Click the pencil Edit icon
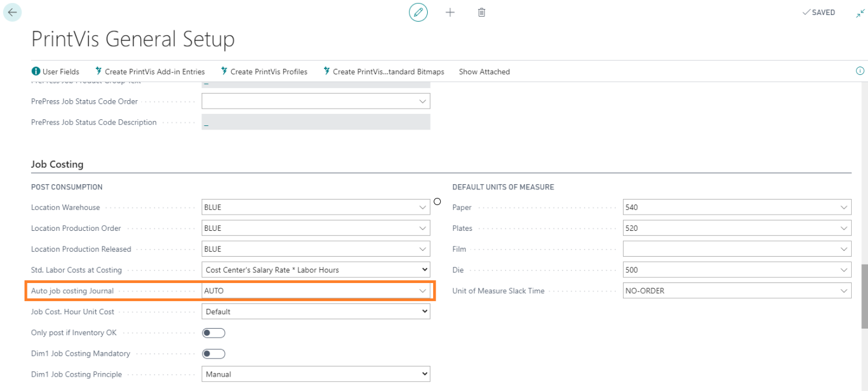 [418, 12]
